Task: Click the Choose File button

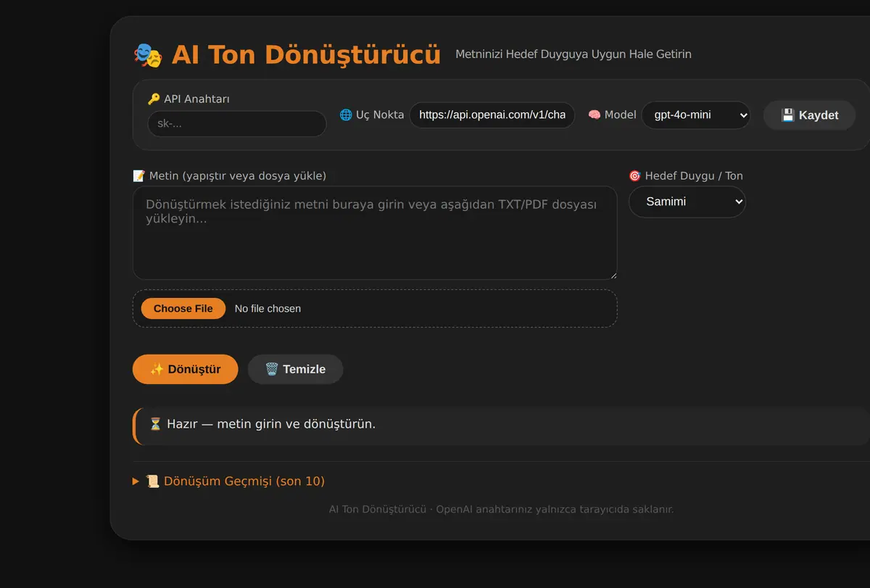Action: (x=183, y=309)
